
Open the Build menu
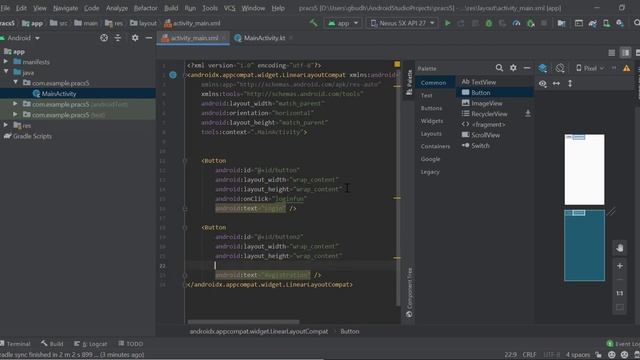171,8
